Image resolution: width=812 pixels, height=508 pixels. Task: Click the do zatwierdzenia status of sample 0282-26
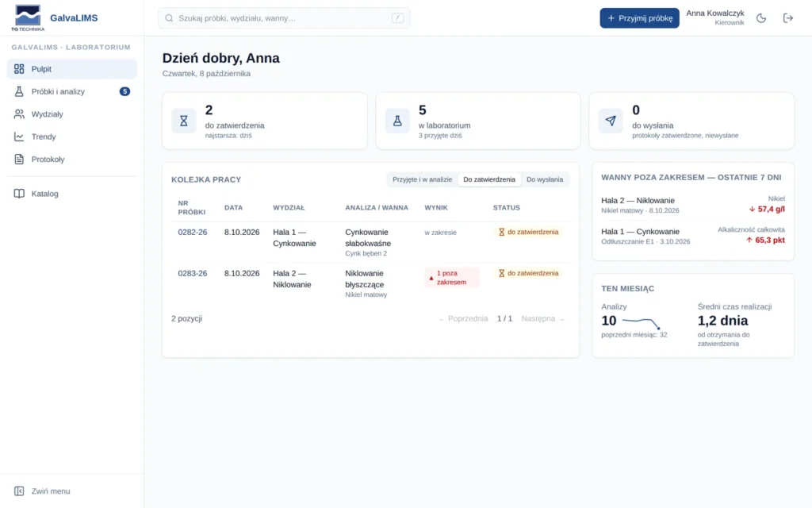pos(529,233)
